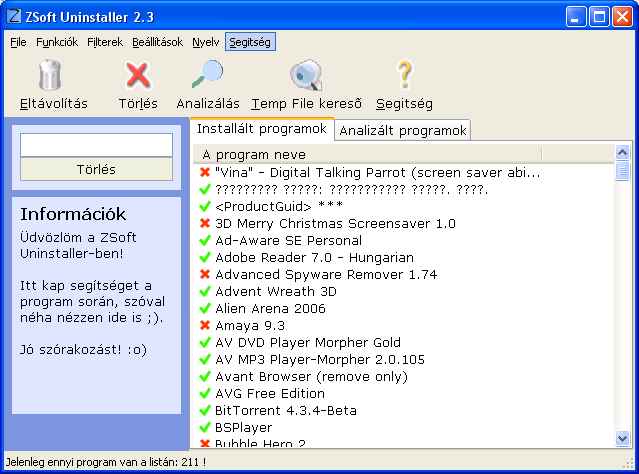Viewport: 639px width, 474px height.
Task: Select Ad-Aware SE Personal row
Action: (289, 240)
